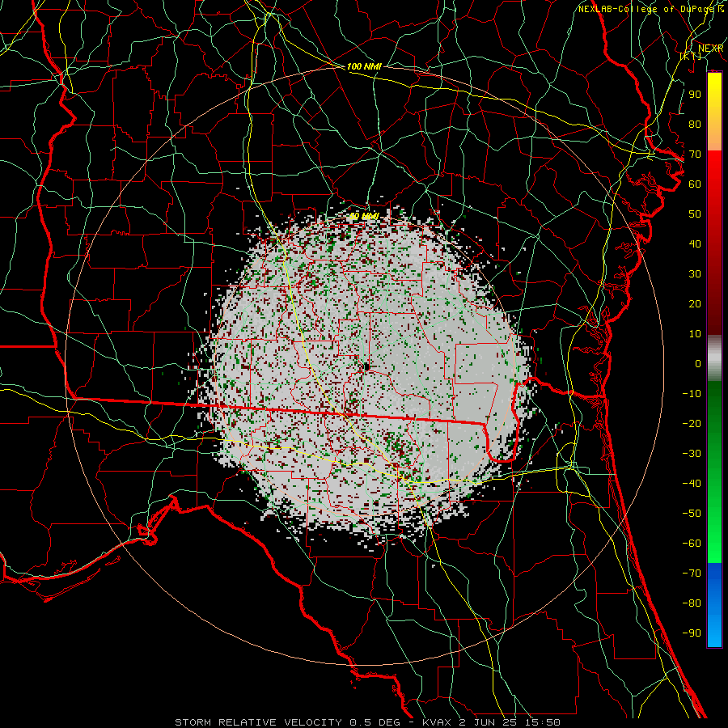Select the -40 value on the velocity scale
728x728 pixels.
[692, 484]
